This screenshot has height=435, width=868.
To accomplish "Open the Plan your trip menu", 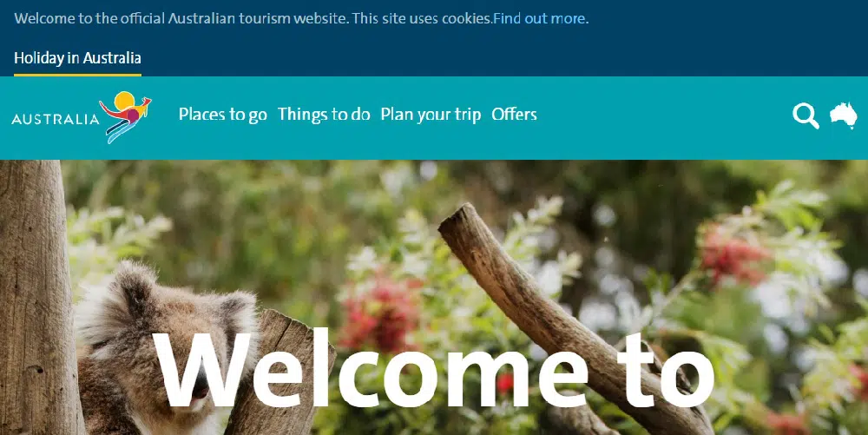I will [431, 115].
